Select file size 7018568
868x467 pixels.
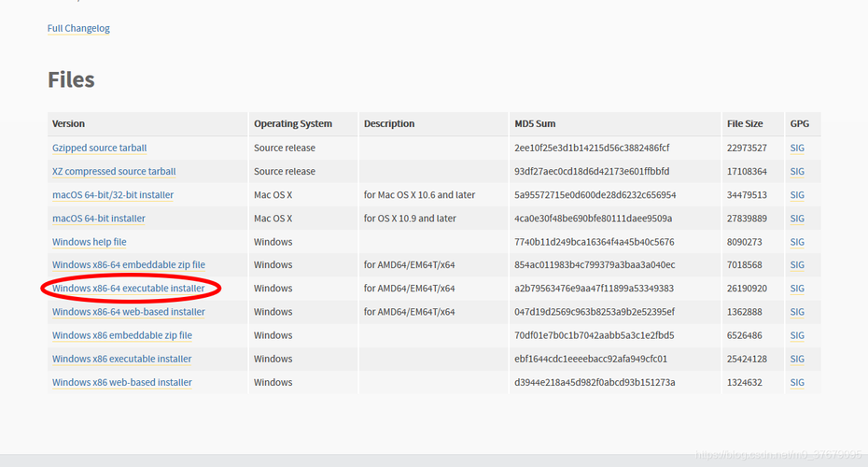point(745,265)
